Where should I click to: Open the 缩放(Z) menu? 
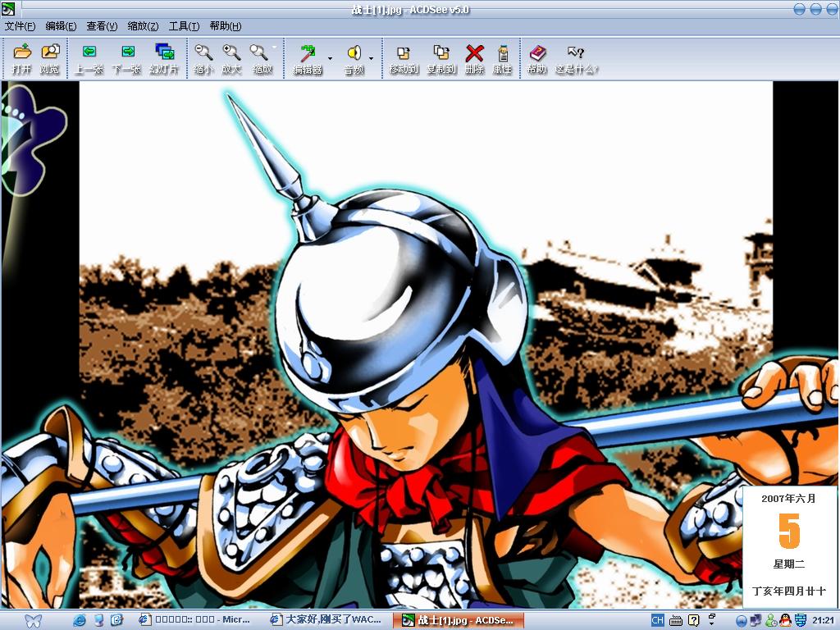pos(143,25)
